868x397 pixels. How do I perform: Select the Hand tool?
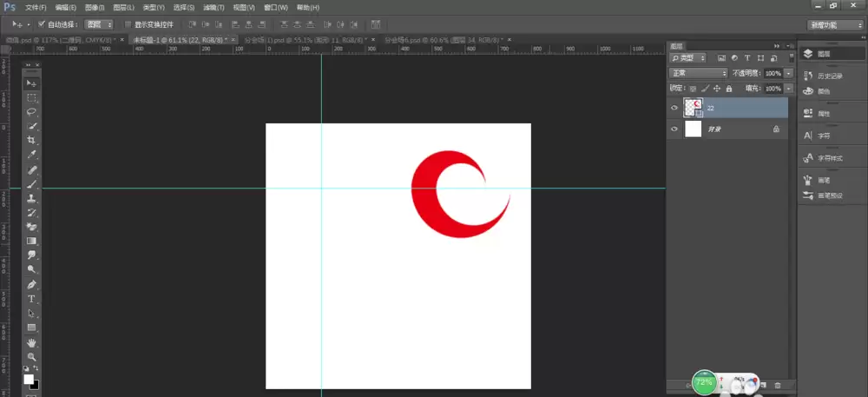[31, 343]
